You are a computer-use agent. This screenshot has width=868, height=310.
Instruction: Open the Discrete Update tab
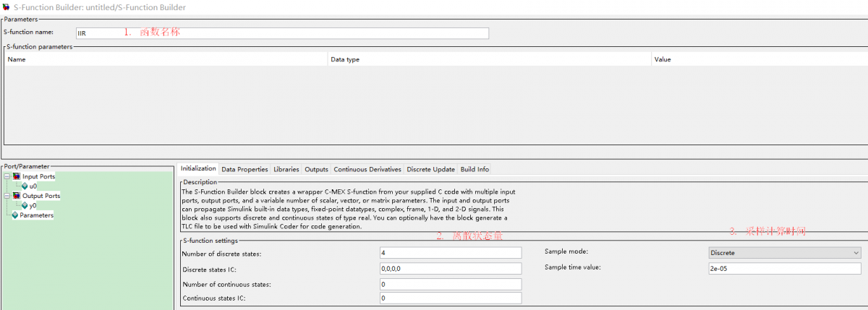click(431, 170)
